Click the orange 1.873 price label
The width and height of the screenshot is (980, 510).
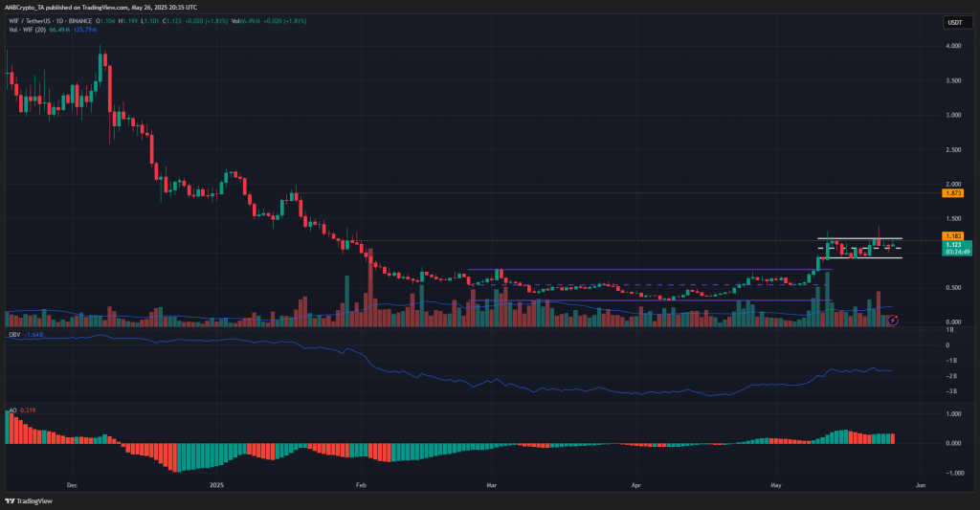point(954,193)
